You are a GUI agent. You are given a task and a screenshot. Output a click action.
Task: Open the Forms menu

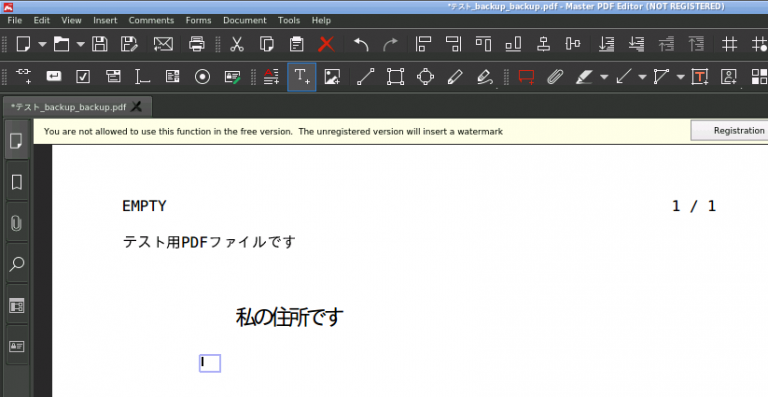(198, 20)
